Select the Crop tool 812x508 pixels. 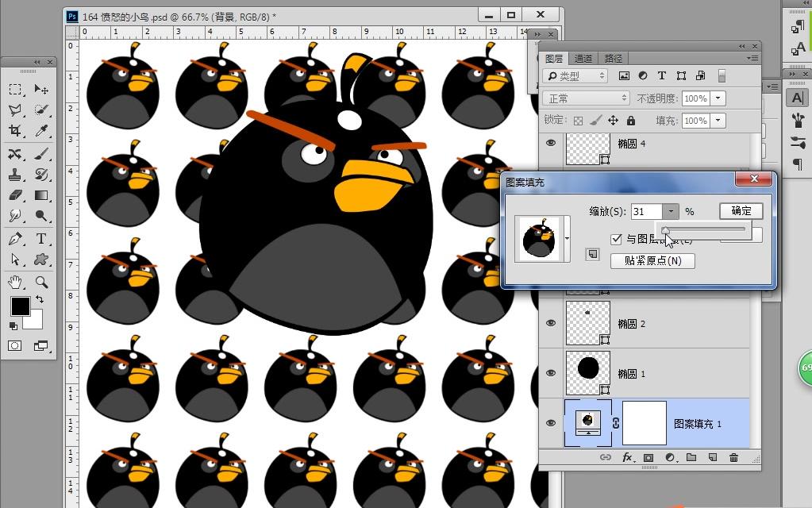point(15,130)
